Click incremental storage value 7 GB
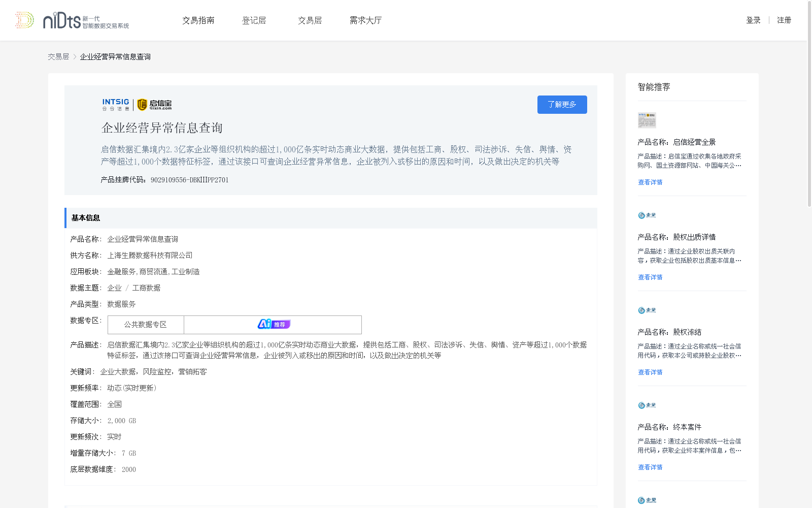 point(129,453)
